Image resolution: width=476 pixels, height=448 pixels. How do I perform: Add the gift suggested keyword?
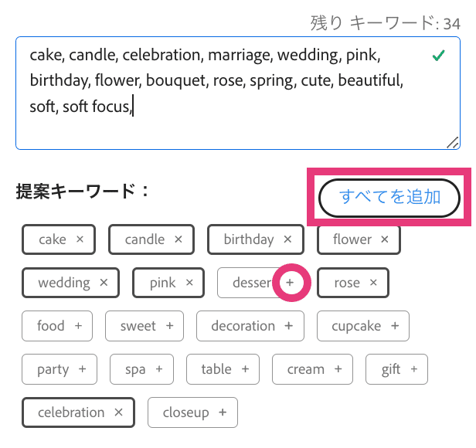414,369
